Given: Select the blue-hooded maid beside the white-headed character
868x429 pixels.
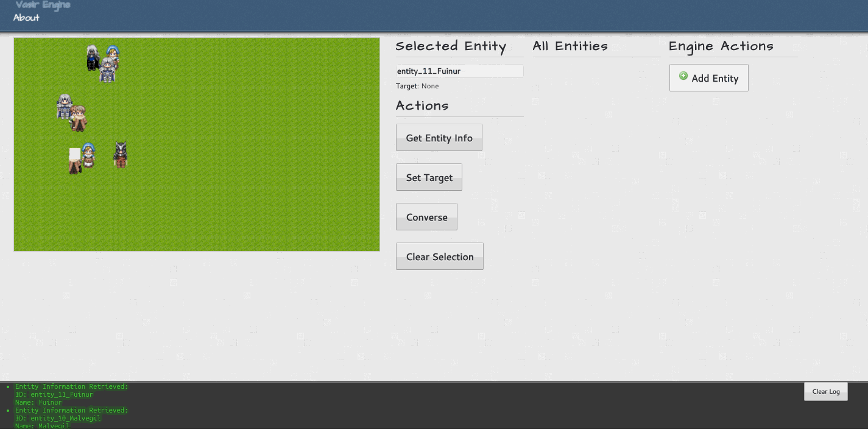Looking at the screenshot, I should [x=89, y=155].
